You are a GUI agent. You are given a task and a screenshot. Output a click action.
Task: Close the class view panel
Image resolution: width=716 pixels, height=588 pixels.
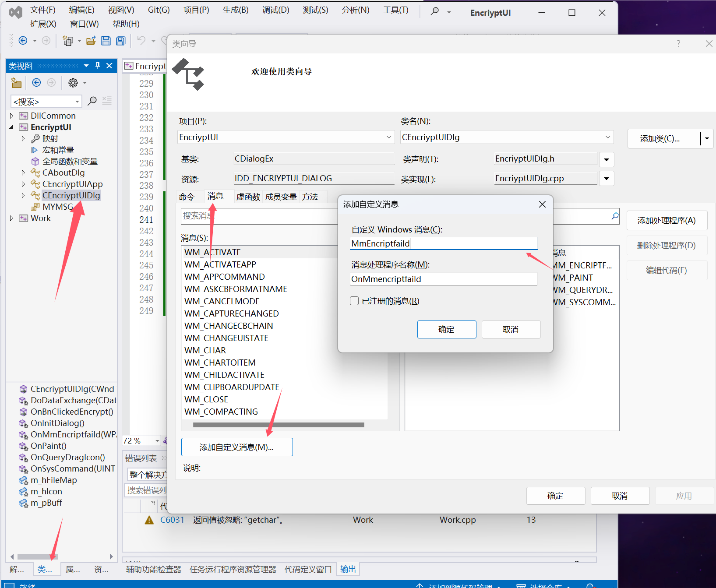point(109,66)
